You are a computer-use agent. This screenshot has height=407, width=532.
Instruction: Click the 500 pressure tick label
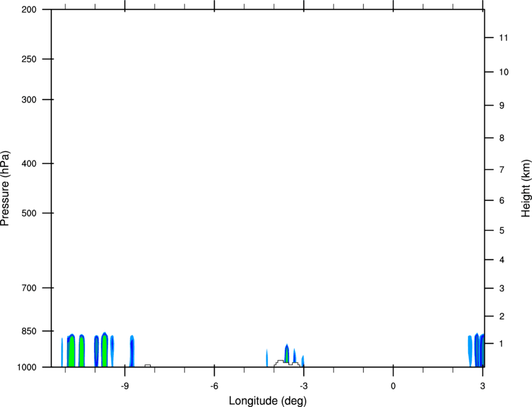[29, 213]
